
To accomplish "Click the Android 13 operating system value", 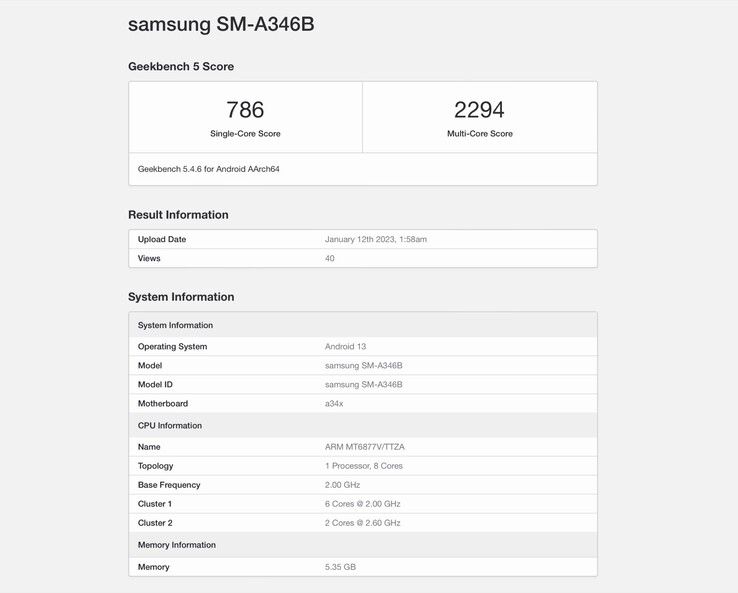I will pos(345,347).
